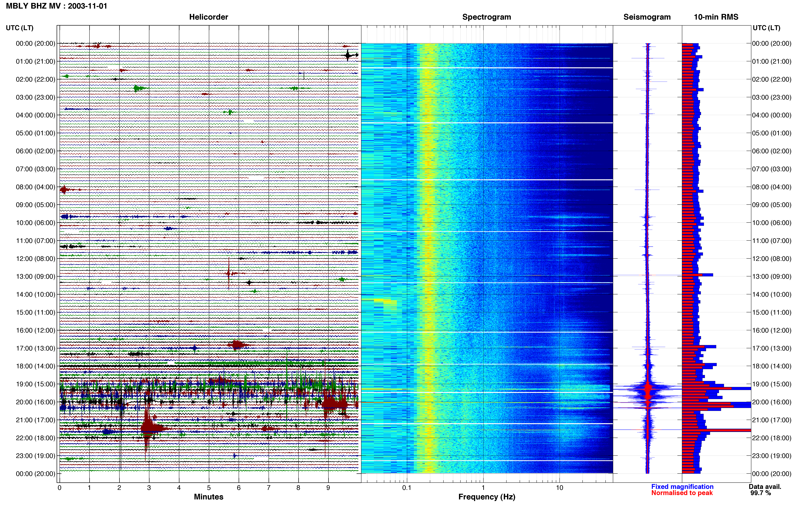Click right time label 16:00 (12:00)
Image resolution: width=812 pixels, height=508 pixels.
(772, 330)
